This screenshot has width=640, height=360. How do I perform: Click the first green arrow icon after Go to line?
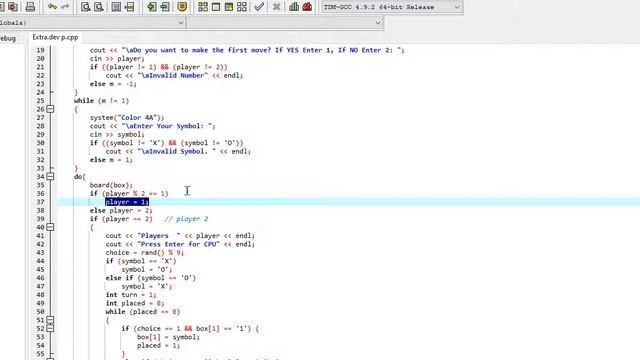click(x=151, y=7)
